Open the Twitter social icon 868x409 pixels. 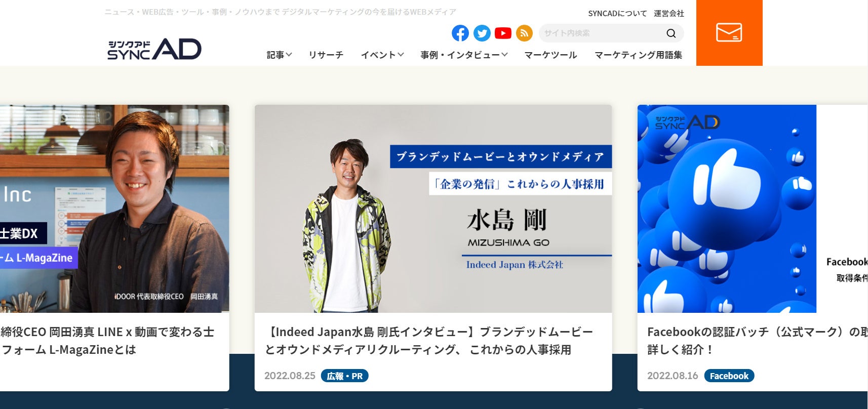482,33
